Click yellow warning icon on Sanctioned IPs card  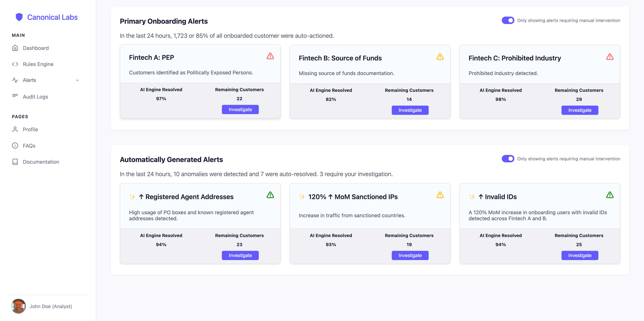pyautogui.click(x=440, y=195)
